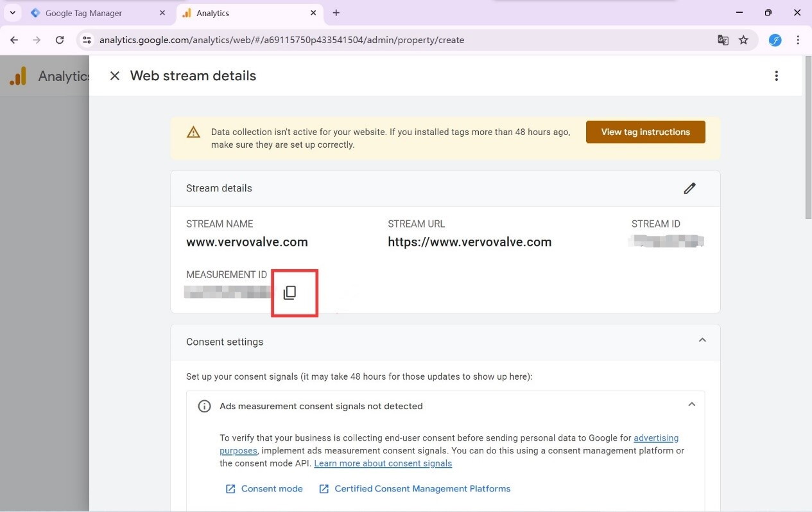The height and width of the screenshot is (512, 812).
Task: Open the browser profile avatar
Action: [x=775, y=40]
